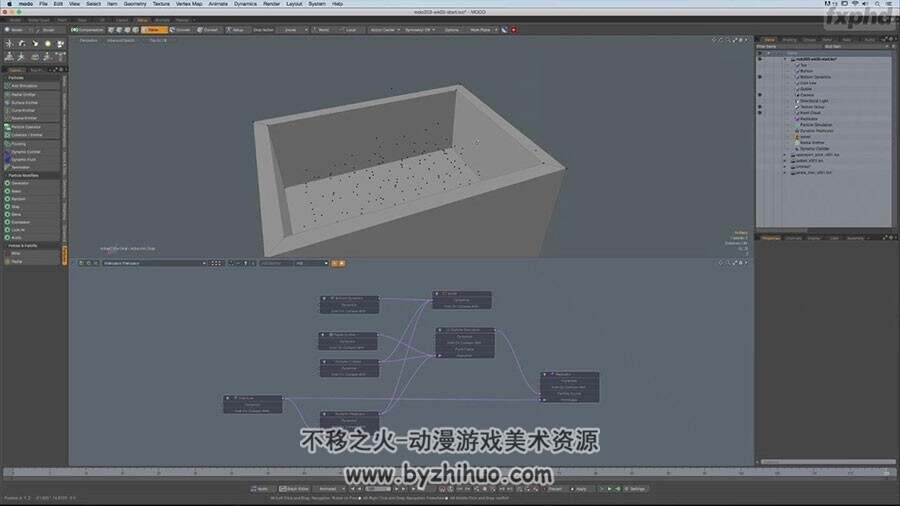
Task: Click the Random modifier green icon
Action: coord(7,198)
